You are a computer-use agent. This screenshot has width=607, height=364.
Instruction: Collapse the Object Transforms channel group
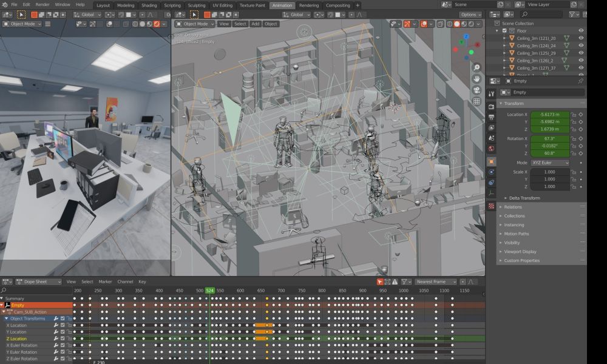click(x=7, y=318)
